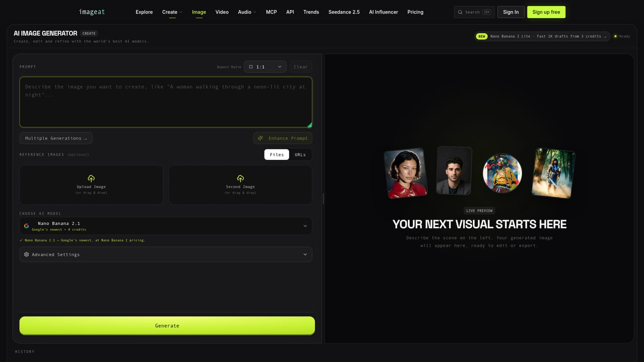The image size is (644, 362).
Task: Click the man in suit thumbnail
Action: (454, 171)
